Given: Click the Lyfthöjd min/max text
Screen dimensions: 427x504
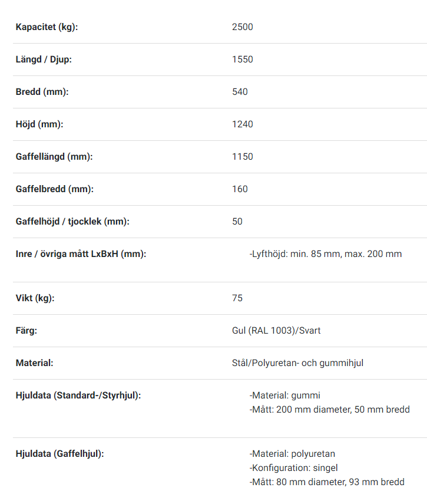Looking at the screenshot, I should 326,254.
